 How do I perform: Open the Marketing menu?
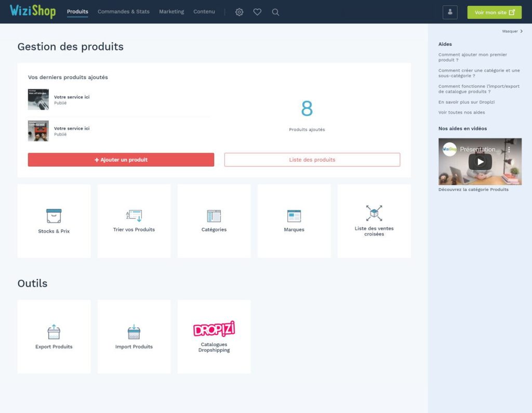171,11
